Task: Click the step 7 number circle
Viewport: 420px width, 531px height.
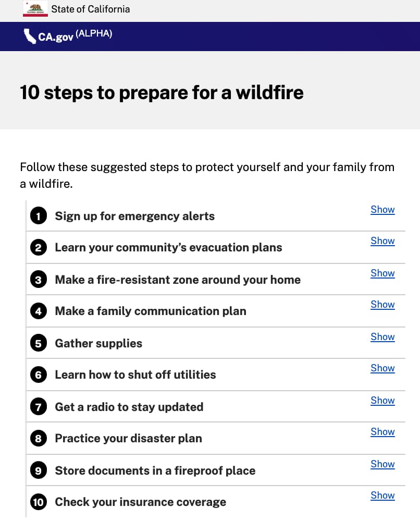Action: click(38, 407)
